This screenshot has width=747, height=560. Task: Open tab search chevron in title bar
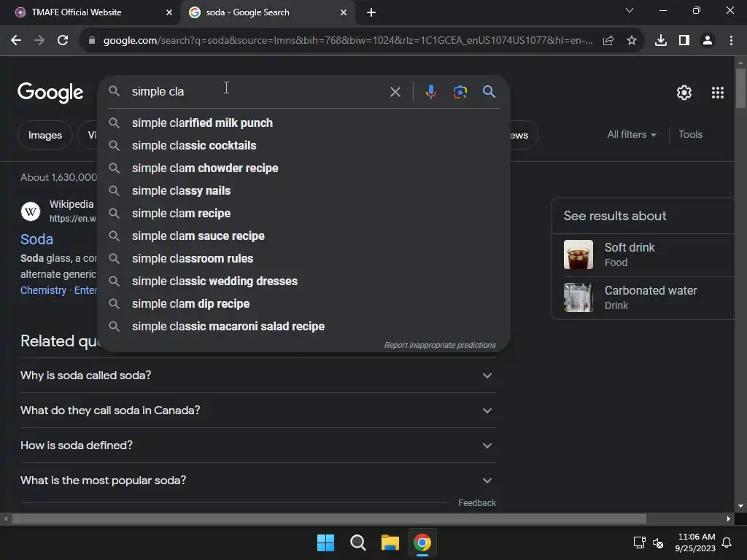630,10
